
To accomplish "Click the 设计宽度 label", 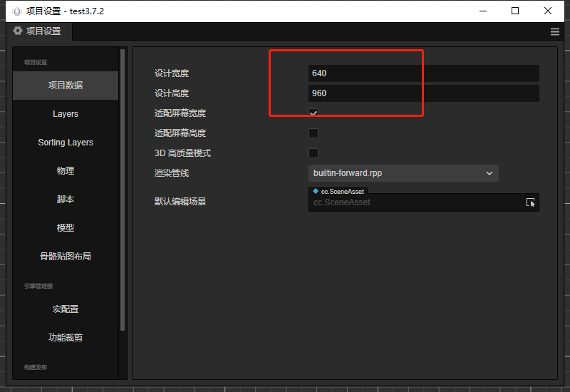I will pyautogui.click(x=172, y=73).
